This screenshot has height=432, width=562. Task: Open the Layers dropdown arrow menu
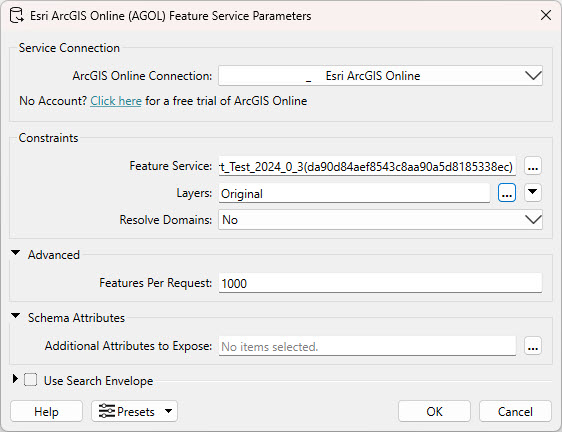[533, 193]
